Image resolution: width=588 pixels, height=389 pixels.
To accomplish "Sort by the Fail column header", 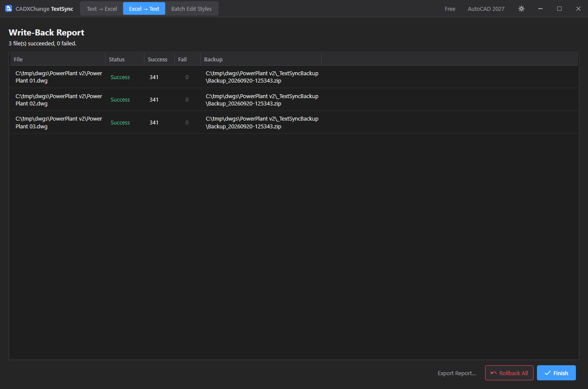I will 188,59.
